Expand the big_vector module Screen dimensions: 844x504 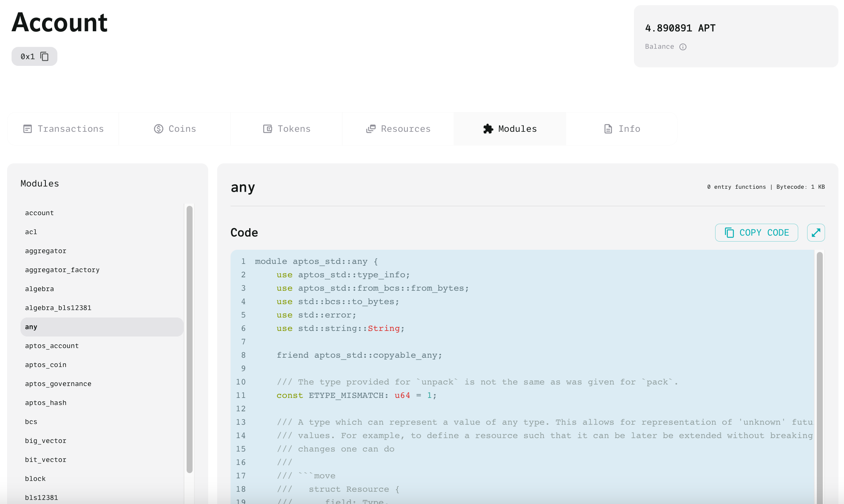[45, 440]
